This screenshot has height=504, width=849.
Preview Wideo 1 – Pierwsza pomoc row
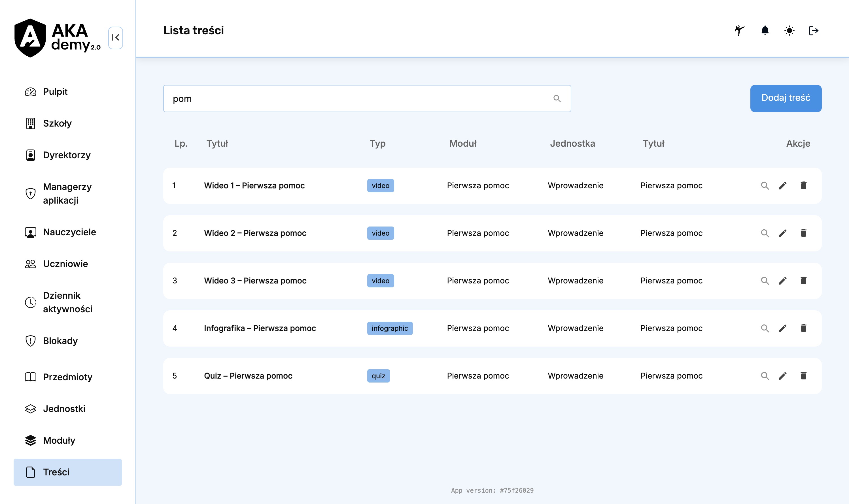(x=765, y=185)
